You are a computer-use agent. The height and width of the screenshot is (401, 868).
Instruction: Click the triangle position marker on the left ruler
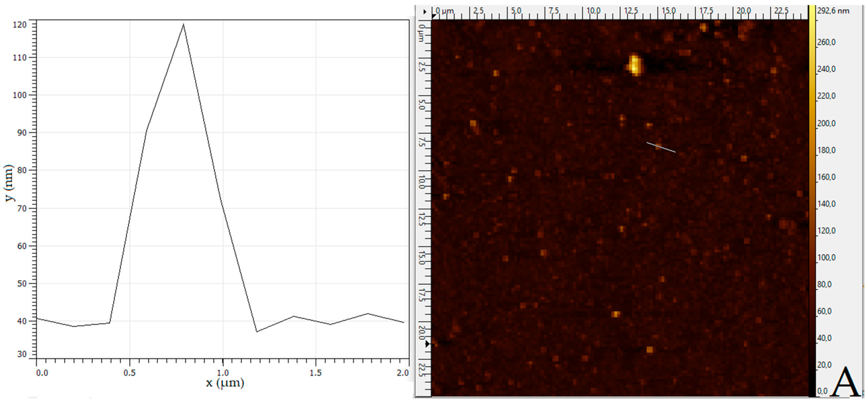(428, 344)
